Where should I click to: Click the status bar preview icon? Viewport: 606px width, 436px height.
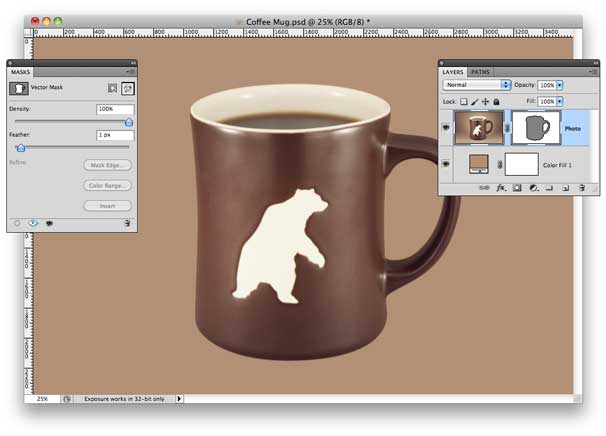pos(66,399)
